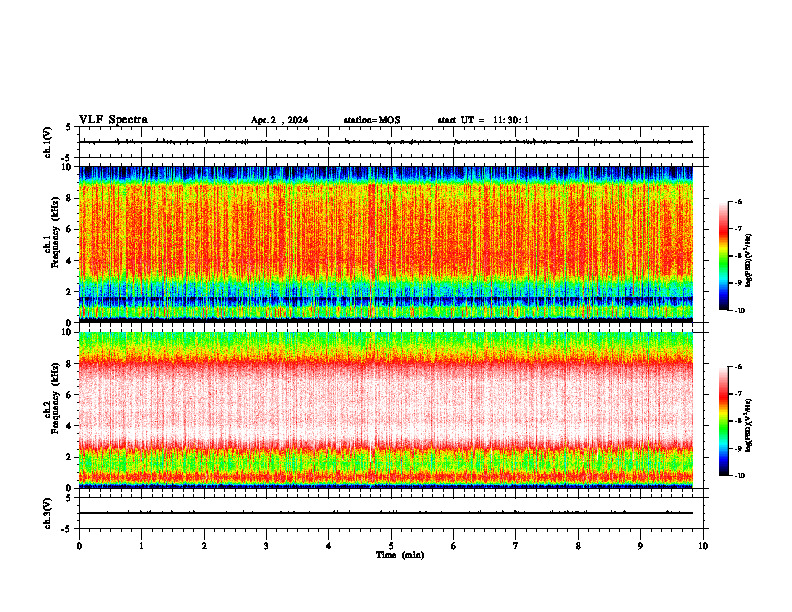Click the "5" tick label on Time axis

tap(391, 546)
